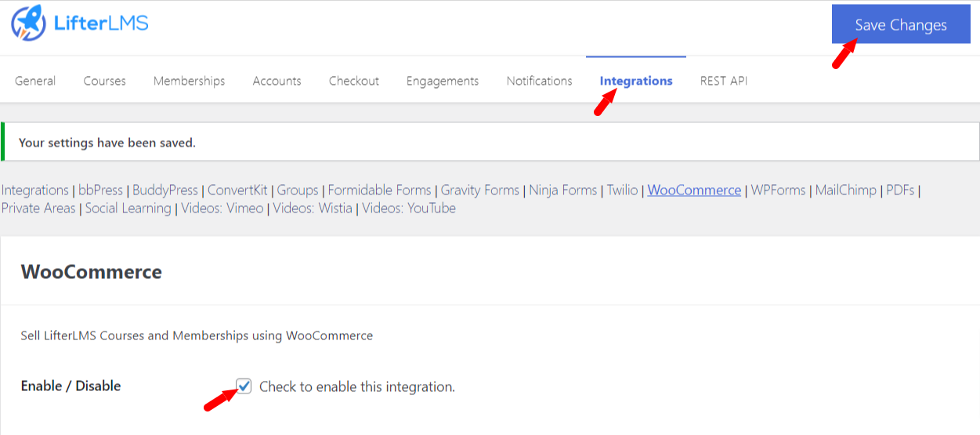Click the 'Sell LifterLMS Courses and Memberships' description
This screenshot has height=435, width=980.
coord(197,335)
